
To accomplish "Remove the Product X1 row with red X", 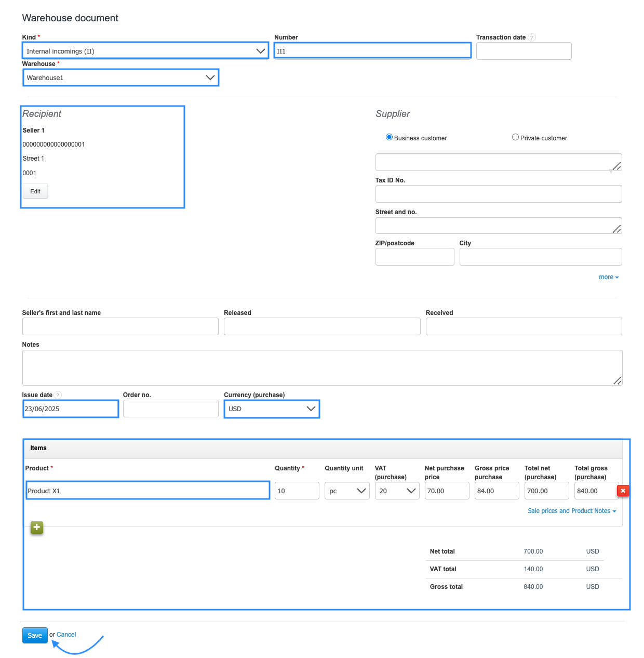I will pos(623,491).
